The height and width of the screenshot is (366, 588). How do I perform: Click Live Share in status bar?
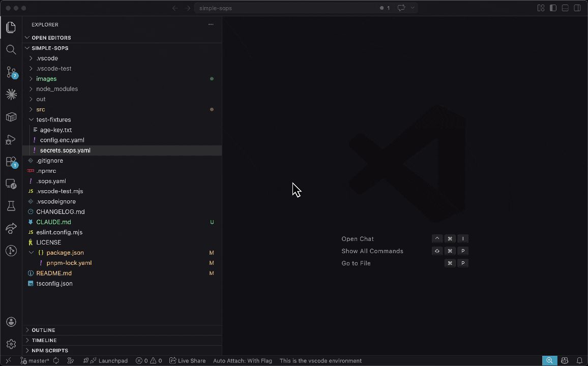pos(188,361)
